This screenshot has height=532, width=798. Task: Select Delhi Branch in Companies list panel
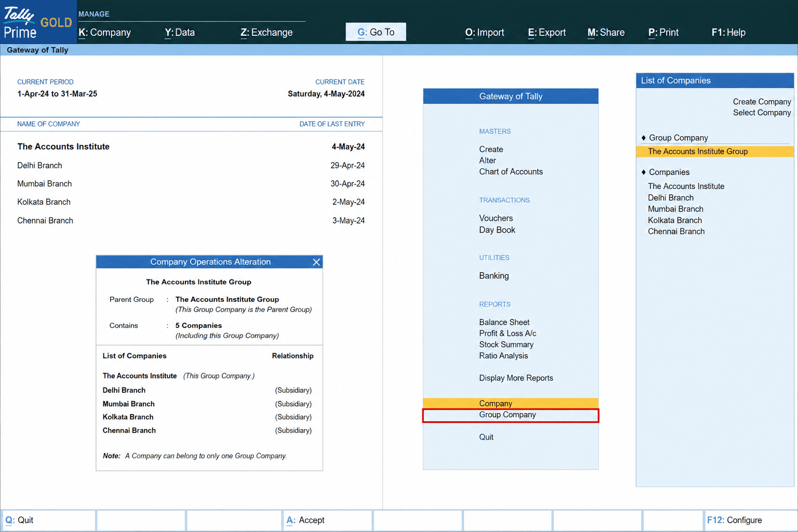pyautogui.click(x=671, y=197)
